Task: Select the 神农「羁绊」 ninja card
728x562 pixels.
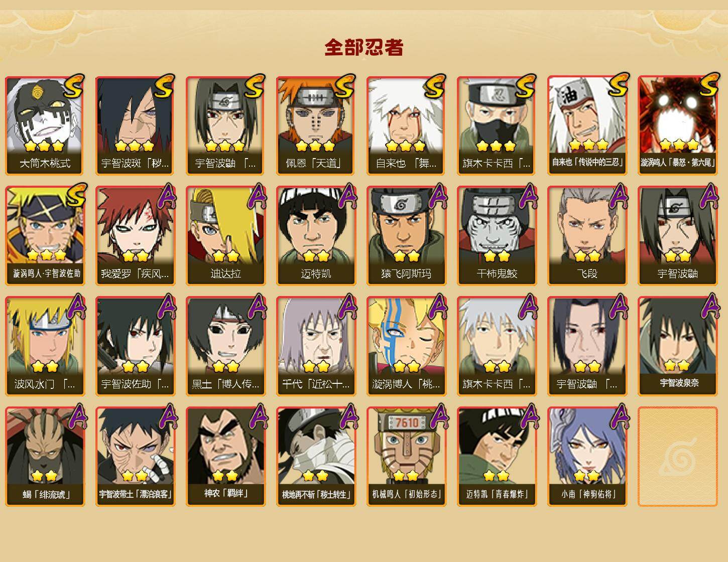Action: pyautogui.click(x=226, y=457)
